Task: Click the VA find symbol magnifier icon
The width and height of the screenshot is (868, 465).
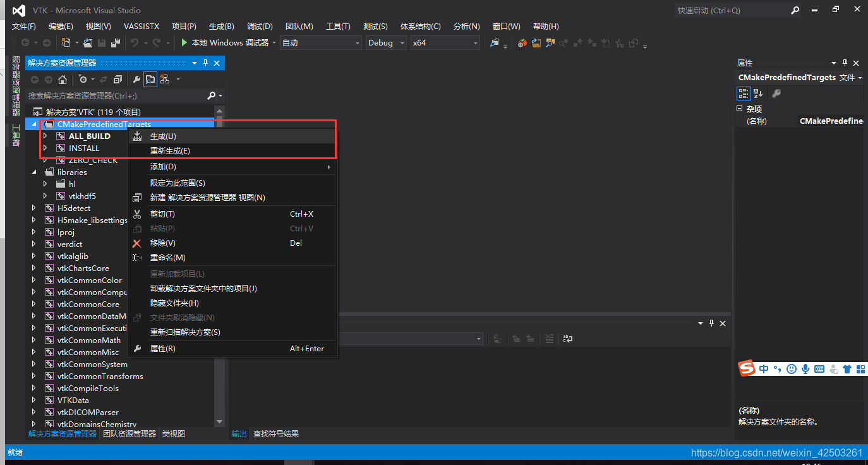Action: point(550,43)
